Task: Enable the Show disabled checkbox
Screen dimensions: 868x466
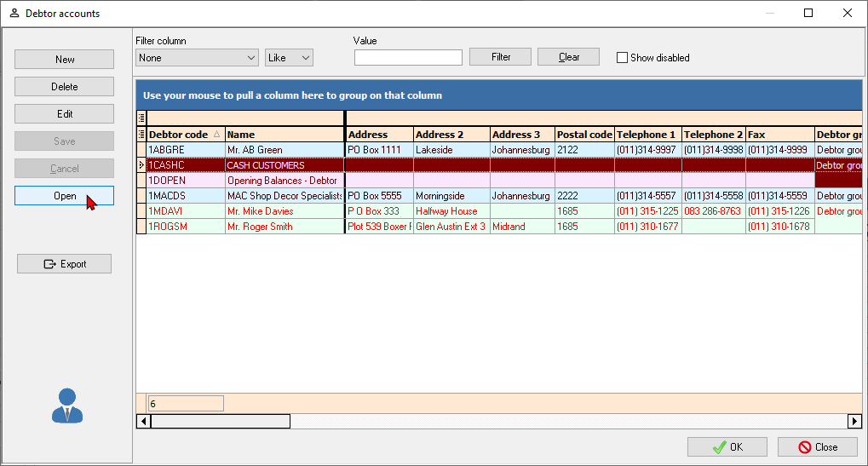Action: click(x=622, y=58)
